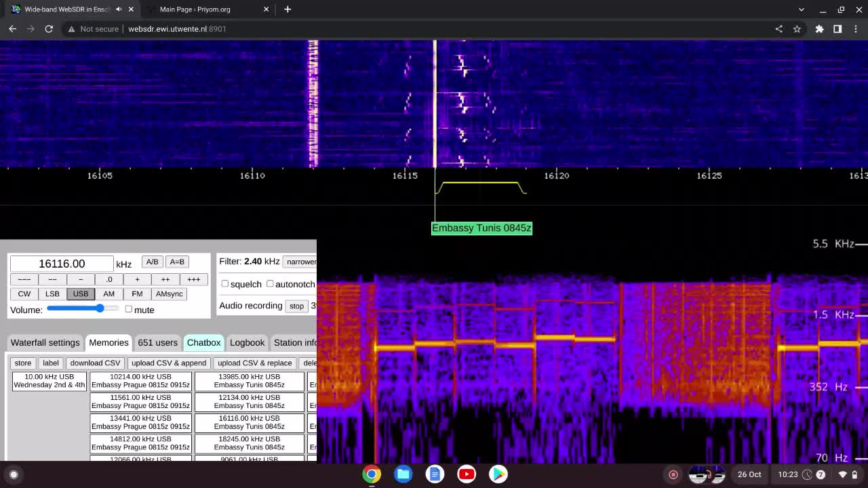Close the Wide-band WebSDR tab

131,9
